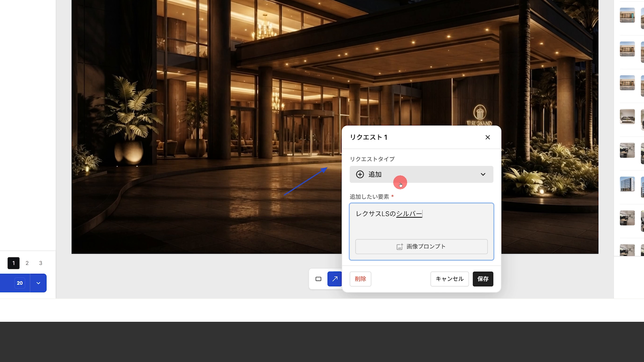The image size is (644, 362).
Task: Expand the blue button dropdown chevron
Action: pos(38,283)
